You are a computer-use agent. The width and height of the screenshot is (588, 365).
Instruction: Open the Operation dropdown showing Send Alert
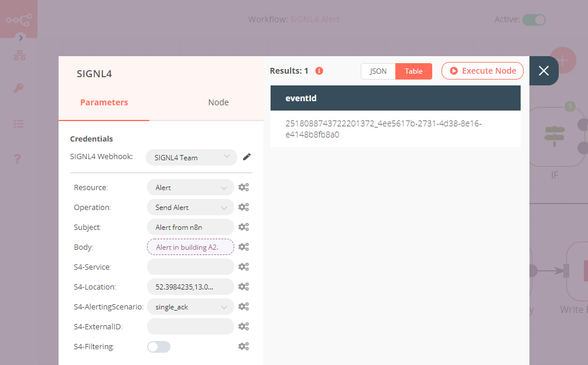point(190,208)
